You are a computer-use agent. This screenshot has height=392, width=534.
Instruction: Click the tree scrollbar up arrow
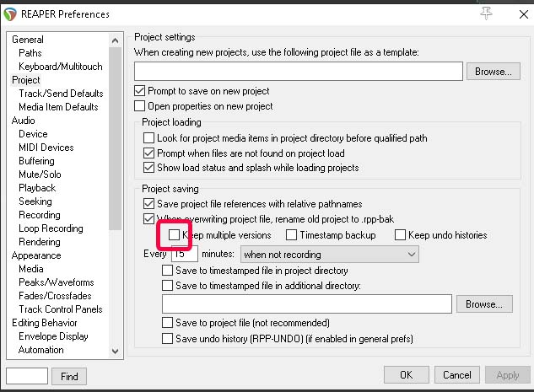[x=115, y=40]
